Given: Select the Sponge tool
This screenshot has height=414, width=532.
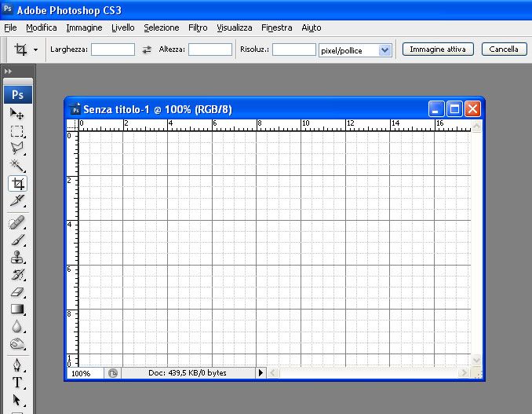Looking at the screenshot, I should pos(17,344).
